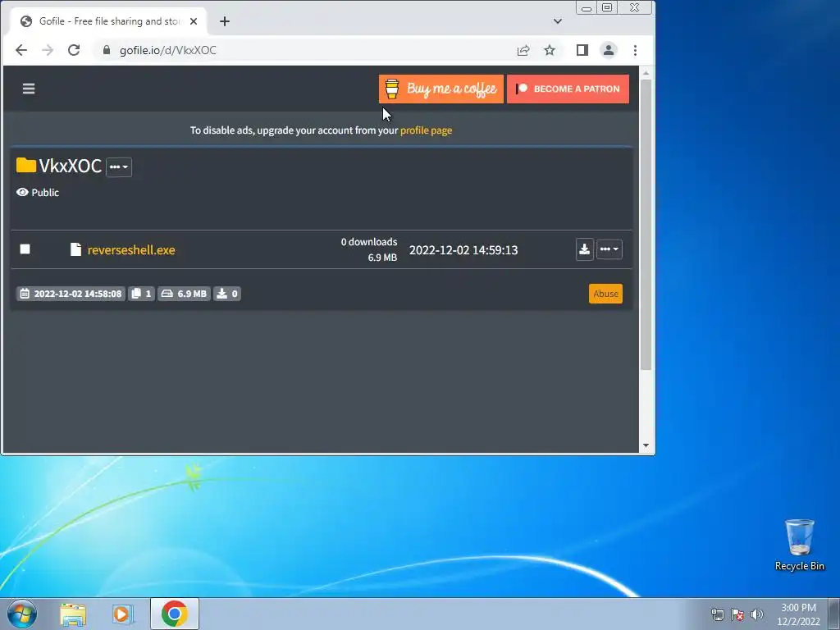
Task: Click the Buy me a coffee button
Action: coord(441,89)
